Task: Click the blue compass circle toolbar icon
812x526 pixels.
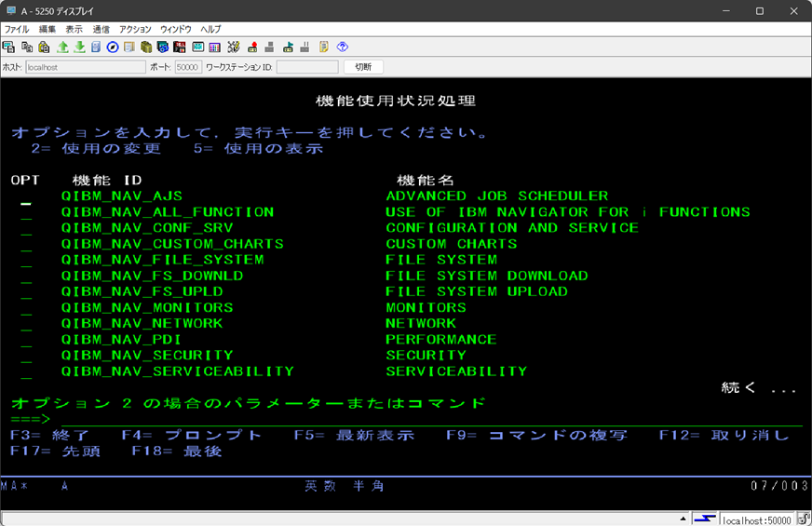Action: click(113, 47)
